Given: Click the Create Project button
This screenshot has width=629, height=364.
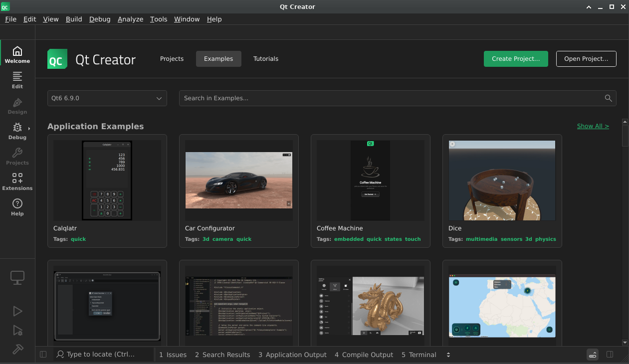Looking at the screenshot, I should [516, 59].
